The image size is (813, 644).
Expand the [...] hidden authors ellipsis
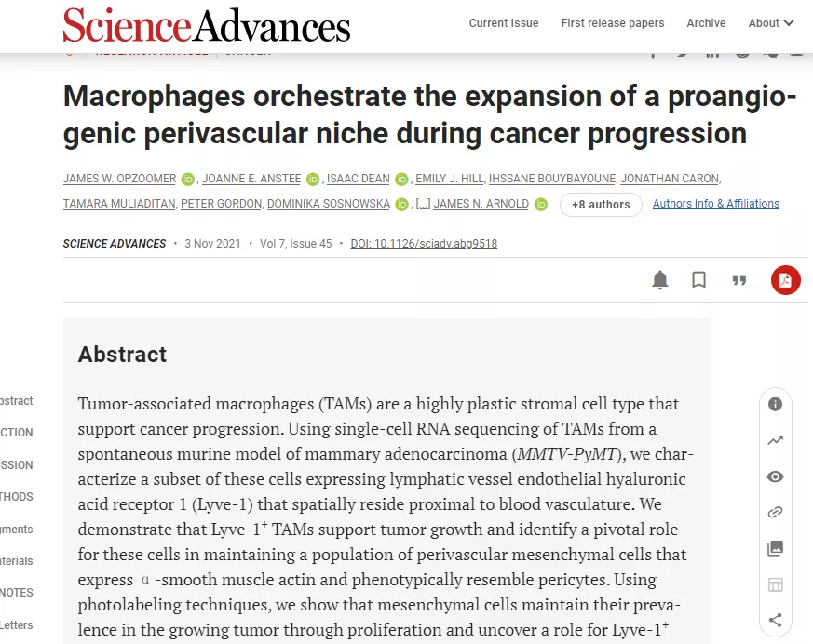pyautogui.click(x=423, y=204)
